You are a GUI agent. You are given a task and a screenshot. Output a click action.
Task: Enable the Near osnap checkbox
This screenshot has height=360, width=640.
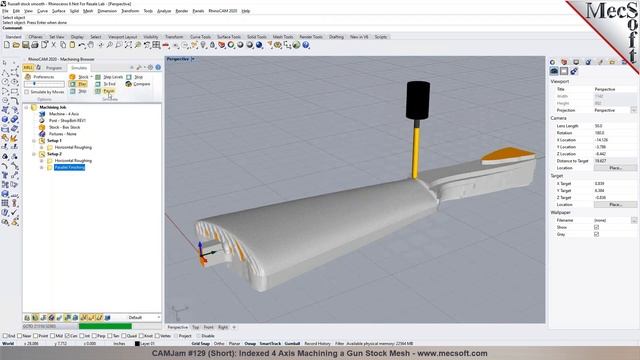pos(20,336)
